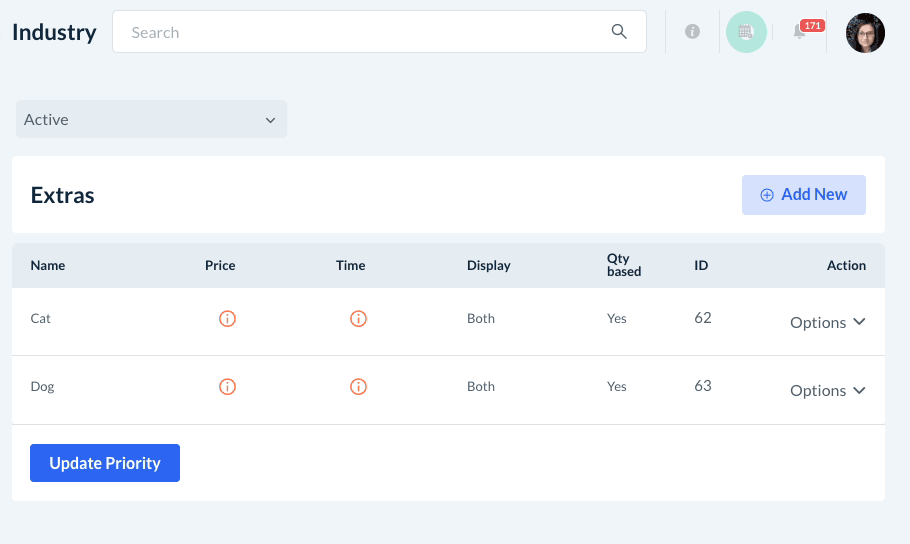Click the Price column header
Image resolution: width=910 pixels, height=544 pixels.
pyautogui.click(x=220, y=265)
